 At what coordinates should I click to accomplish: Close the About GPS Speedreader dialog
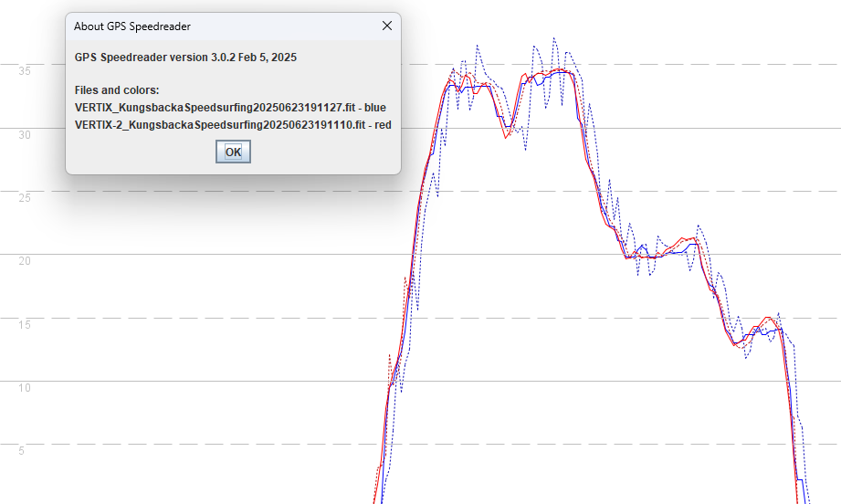click(386, 26)
